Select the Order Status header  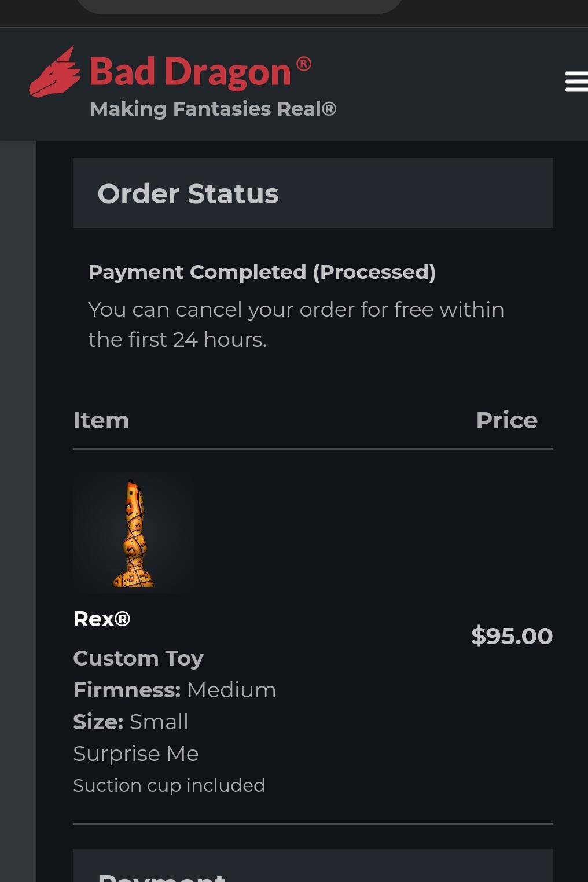click(x=188, y=193)
